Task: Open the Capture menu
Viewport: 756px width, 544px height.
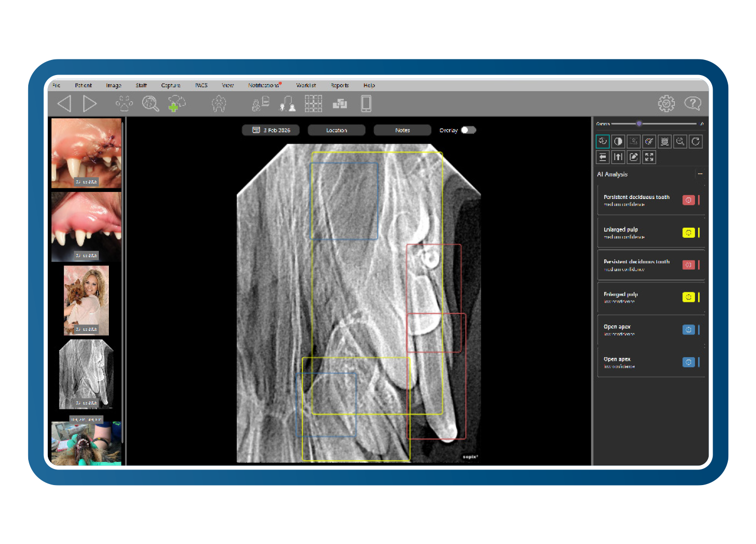Action: tap(170, 86)
